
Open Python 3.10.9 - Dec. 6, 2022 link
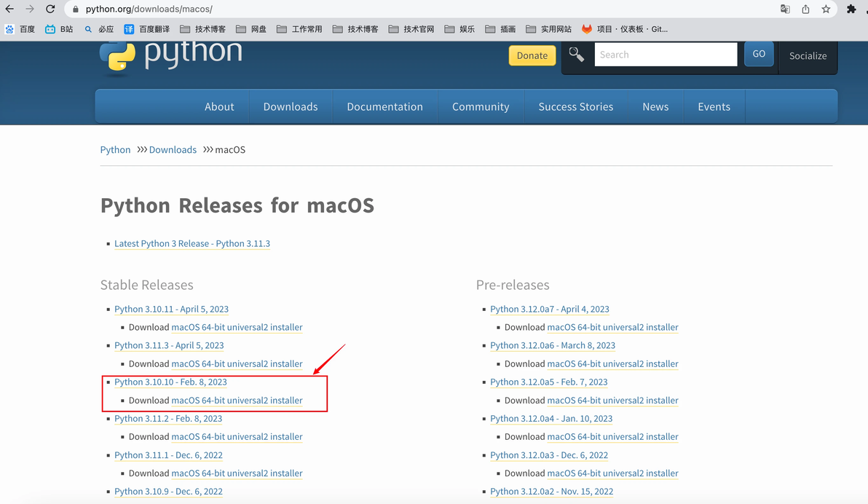pos(168,492)
